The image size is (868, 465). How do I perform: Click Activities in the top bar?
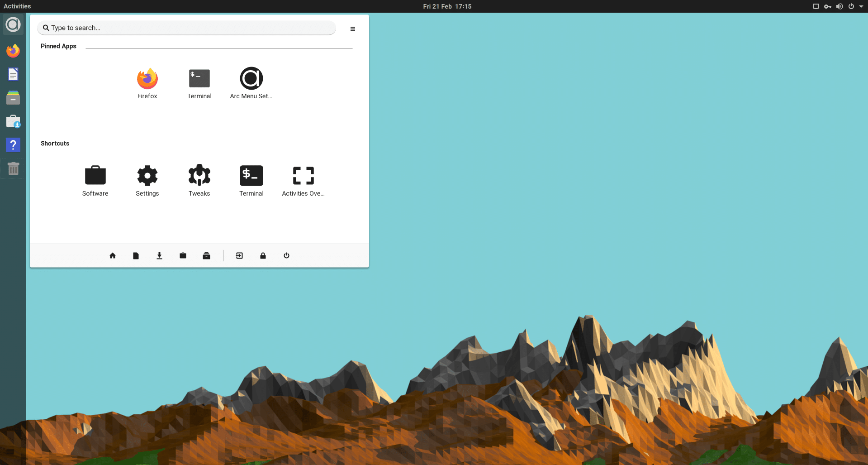coord(17,6)
